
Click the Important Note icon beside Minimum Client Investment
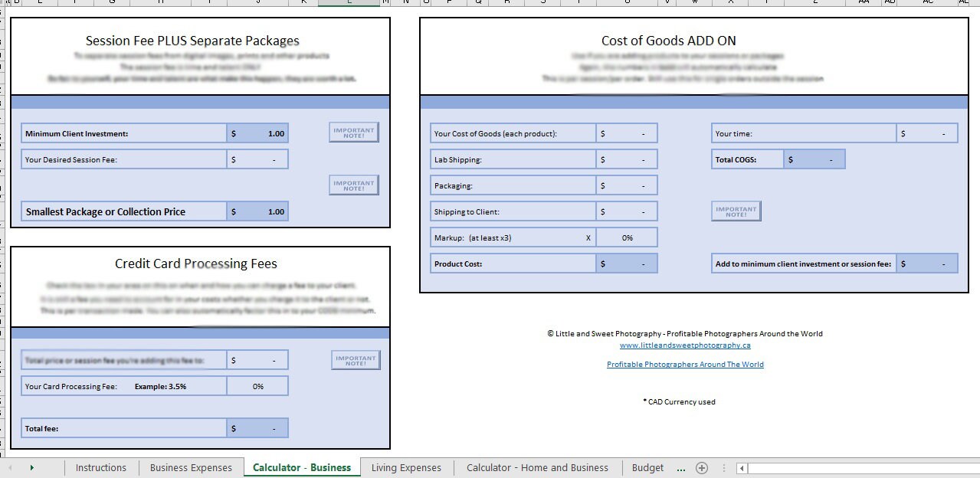(353, 131)
